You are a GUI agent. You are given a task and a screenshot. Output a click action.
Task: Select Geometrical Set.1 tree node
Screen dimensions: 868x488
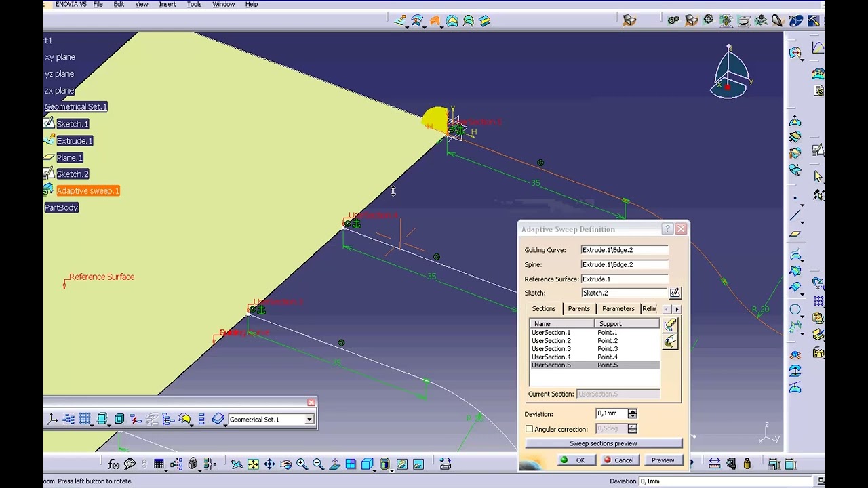click(x=76, y=106)
